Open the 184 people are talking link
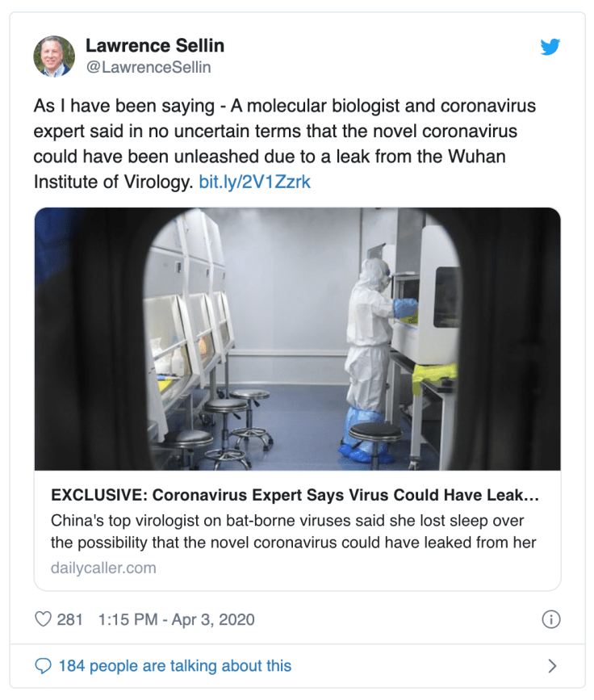Viewport: 594px width, 700px height. click(174, 665)
